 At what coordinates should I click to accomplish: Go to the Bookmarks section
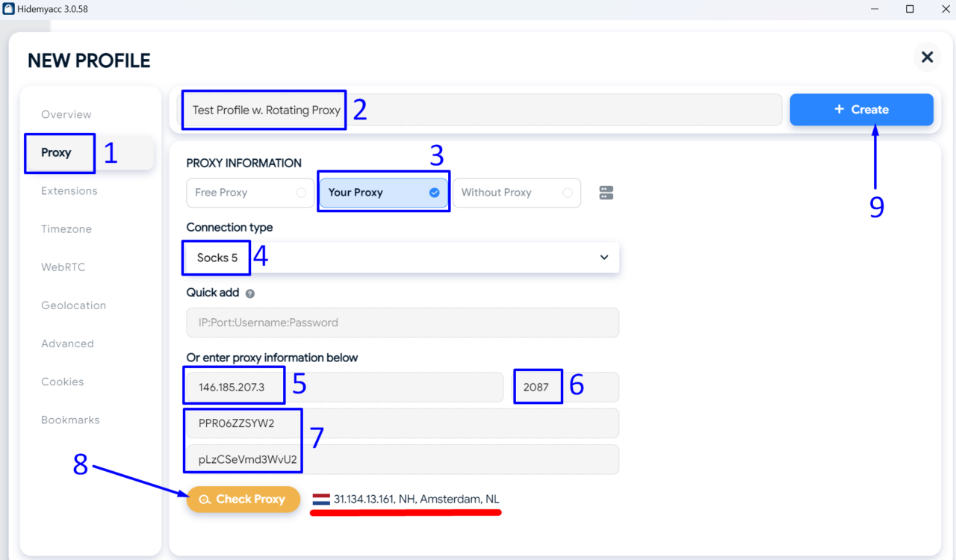[x=70, y=420]
